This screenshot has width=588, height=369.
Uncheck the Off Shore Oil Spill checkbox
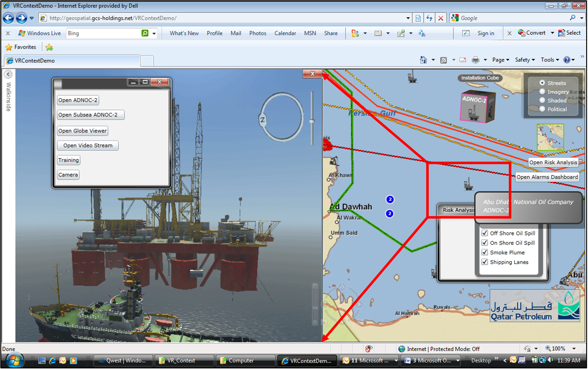pos(485,233)
